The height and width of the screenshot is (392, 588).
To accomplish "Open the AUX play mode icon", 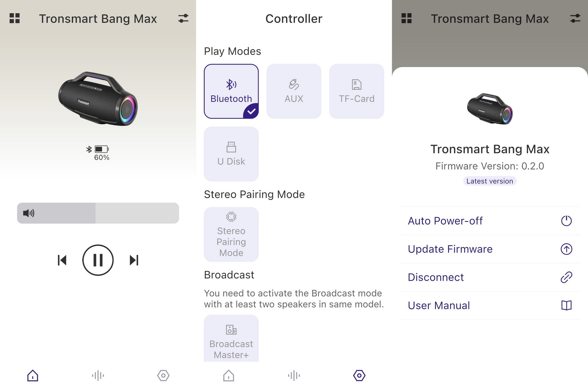I will click(294, 91).
